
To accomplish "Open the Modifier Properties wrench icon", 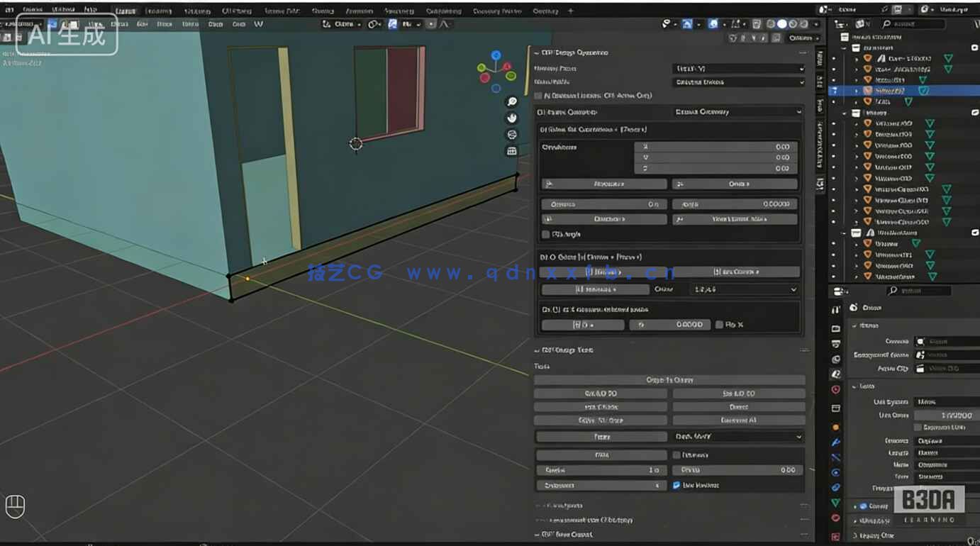I will point(836,442).
